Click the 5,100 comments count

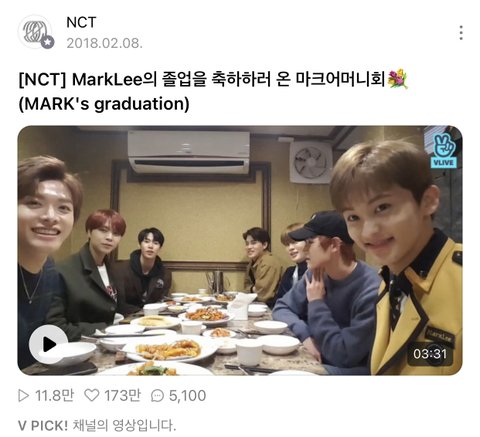tap(187, 396)
